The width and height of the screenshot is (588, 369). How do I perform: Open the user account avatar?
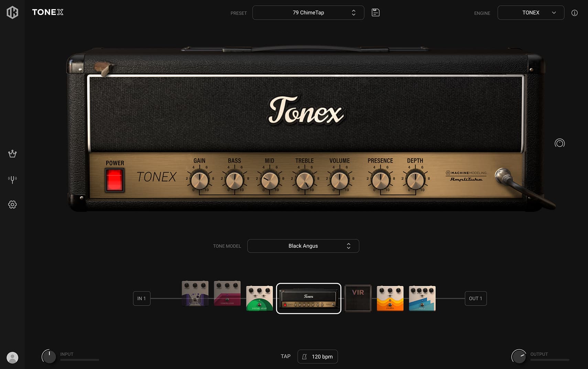[x=12, y=358]
